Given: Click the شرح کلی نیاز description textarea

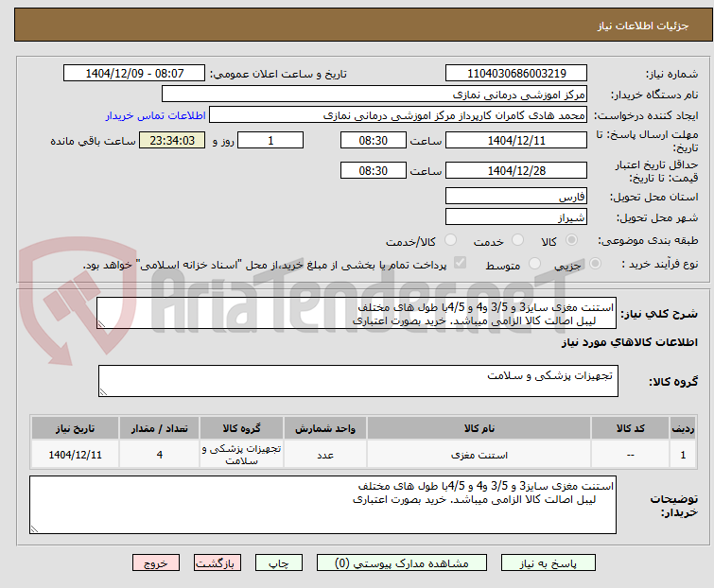Looking at the screenshot, I should click(x=357, y=313).
